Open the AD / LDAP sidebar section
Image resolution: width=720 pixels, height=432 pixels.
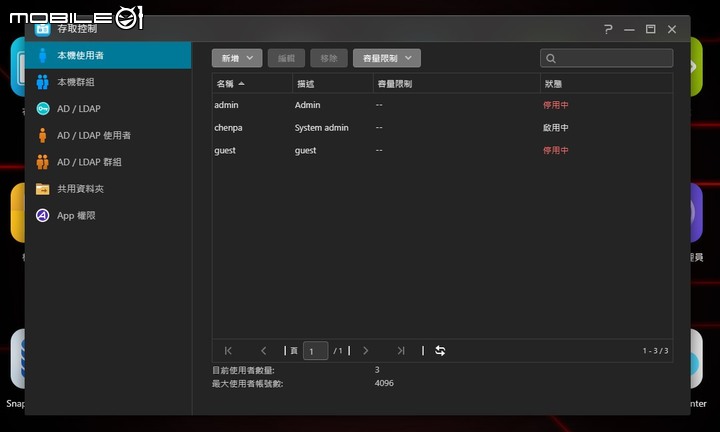click(x=108, y=109)
